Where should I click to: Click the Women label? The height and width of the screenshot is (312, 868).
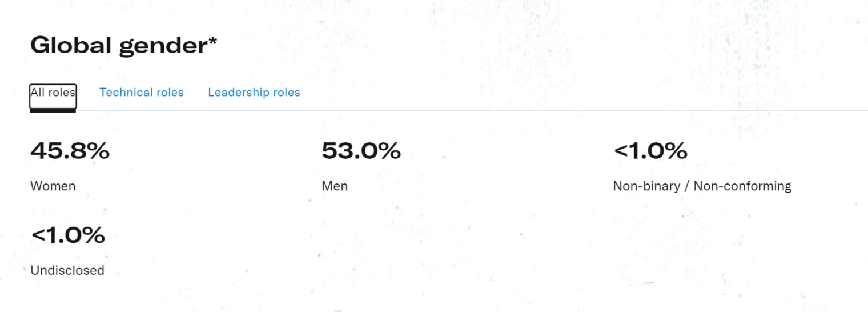pos(53,186)
